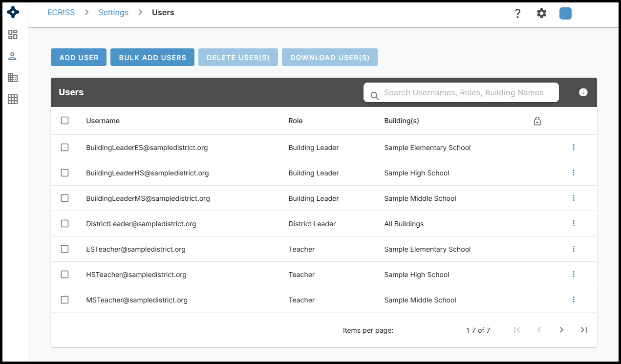Toggle the select-all users checkbox
Image resolution: width=621 pixels, height=364 pixels.
[64, 121]
